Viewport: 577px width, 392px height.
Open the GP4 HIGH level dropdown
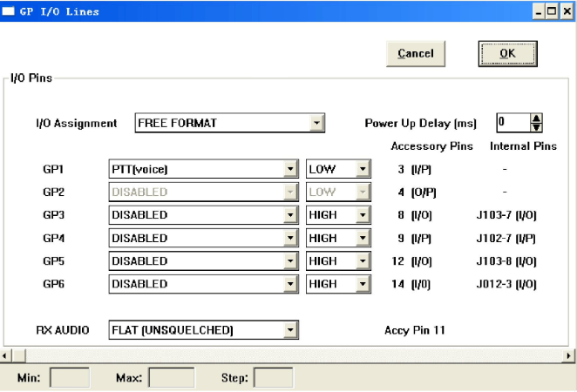coord(362,238)
